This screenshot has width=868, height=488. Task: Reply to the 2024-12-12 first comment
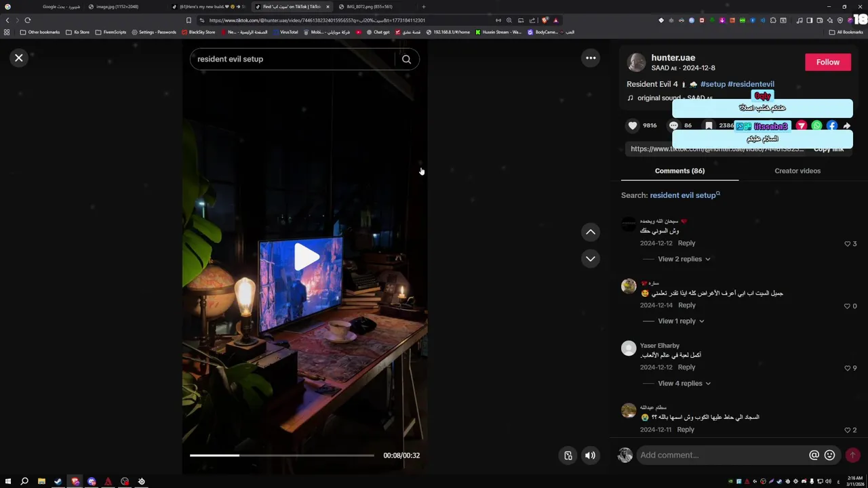(x=686, y=243)
